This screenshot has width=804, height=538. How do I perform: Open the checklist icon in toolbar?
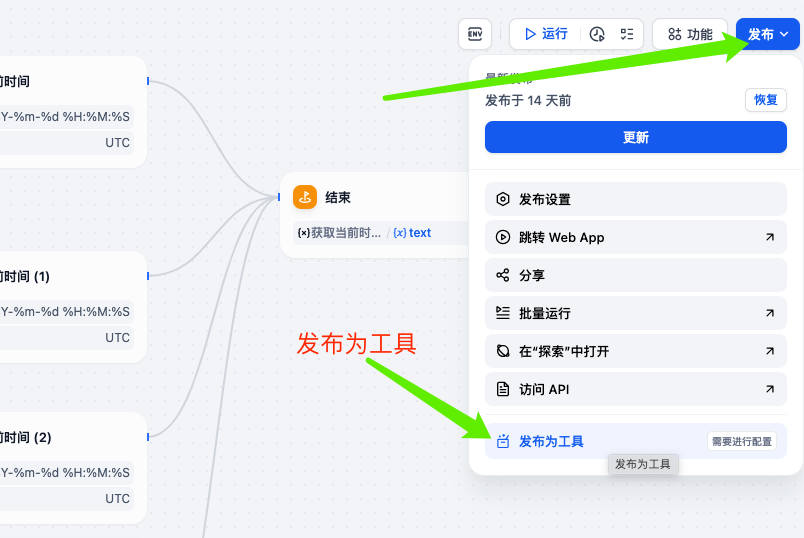pos(627,34)
